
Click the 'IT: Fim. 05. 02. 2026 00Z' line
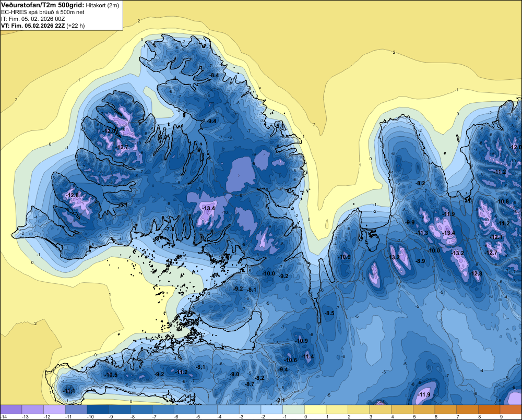33,19
